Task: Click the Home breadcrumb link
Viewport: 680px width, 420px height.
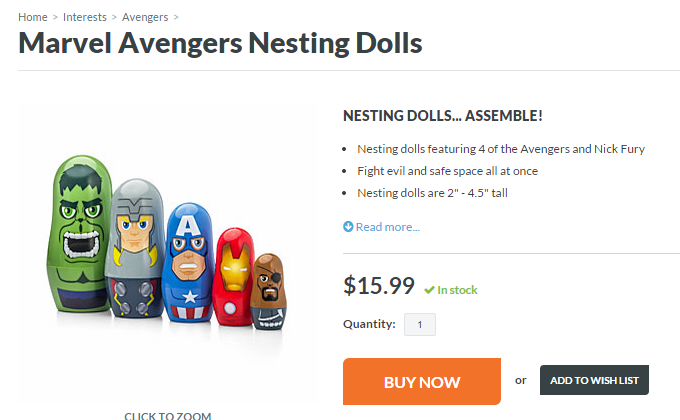Action: pos(32,17)
